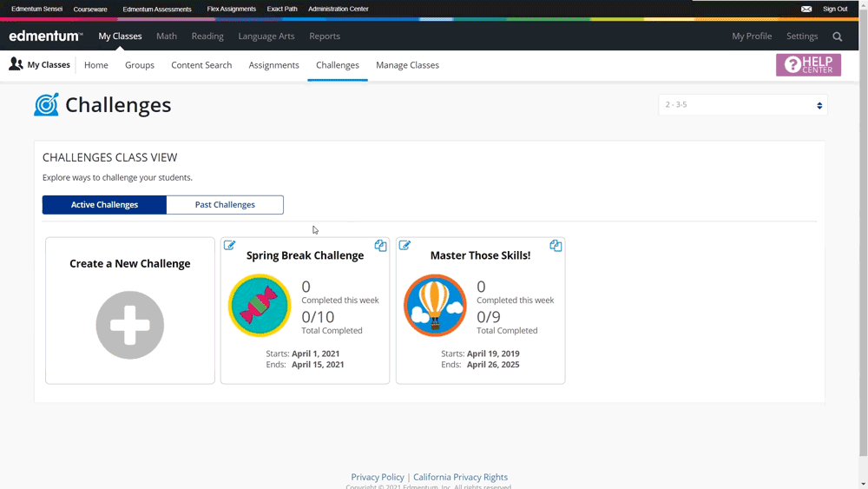Switch to Past Challenges view
The width and height of the screenshot is (868, 489).
[x=225, y=205]
